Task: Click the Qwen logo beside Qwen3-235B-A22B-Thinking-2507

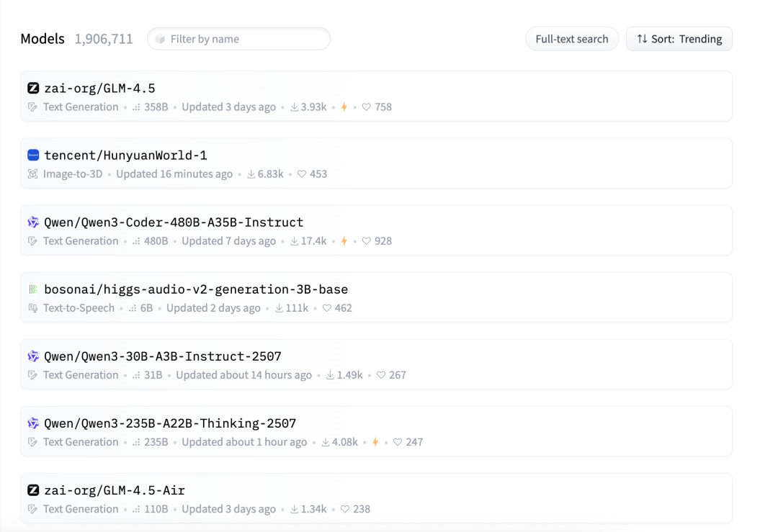Action: 33,423
